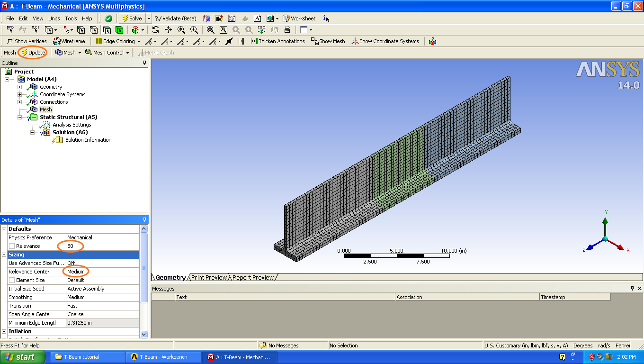Expand the Coordinate Systems tree node

coord(19,94)
